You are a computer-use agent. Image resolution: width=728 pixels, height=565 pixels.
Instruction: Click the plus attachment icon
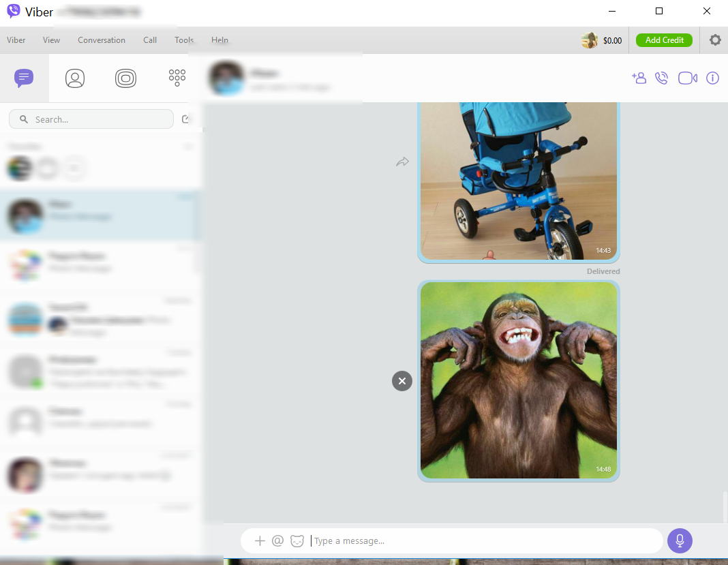[260, 541]
